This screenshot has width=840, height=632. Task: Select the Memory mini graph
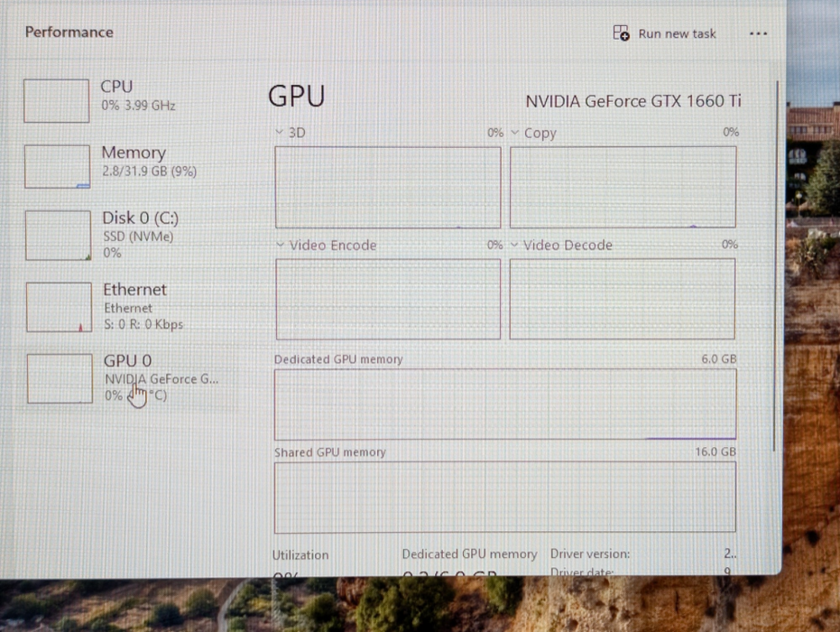58,167
